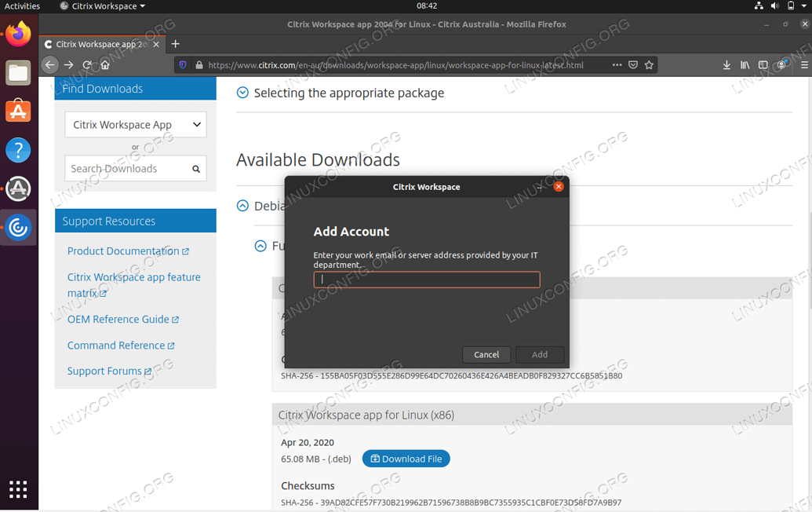Screen dimensions: 812x512
Task: Open the Firefox hamburger menu
Action: 804,64
